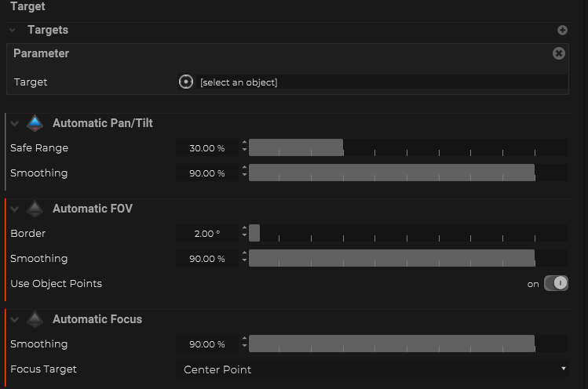
Task: Collapse the Automatic FOV section
Action: tap(15, 209)
